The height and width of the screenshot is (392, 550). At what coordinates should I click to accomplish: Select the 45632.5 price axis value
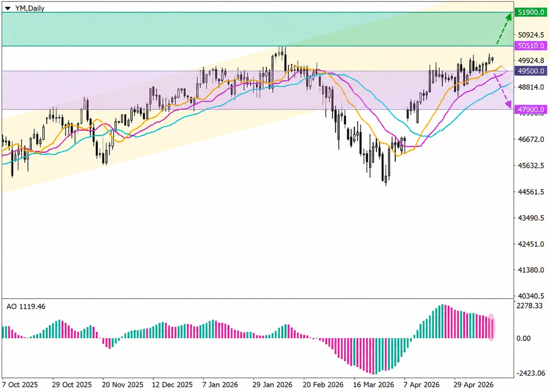[x=531, y=165]
